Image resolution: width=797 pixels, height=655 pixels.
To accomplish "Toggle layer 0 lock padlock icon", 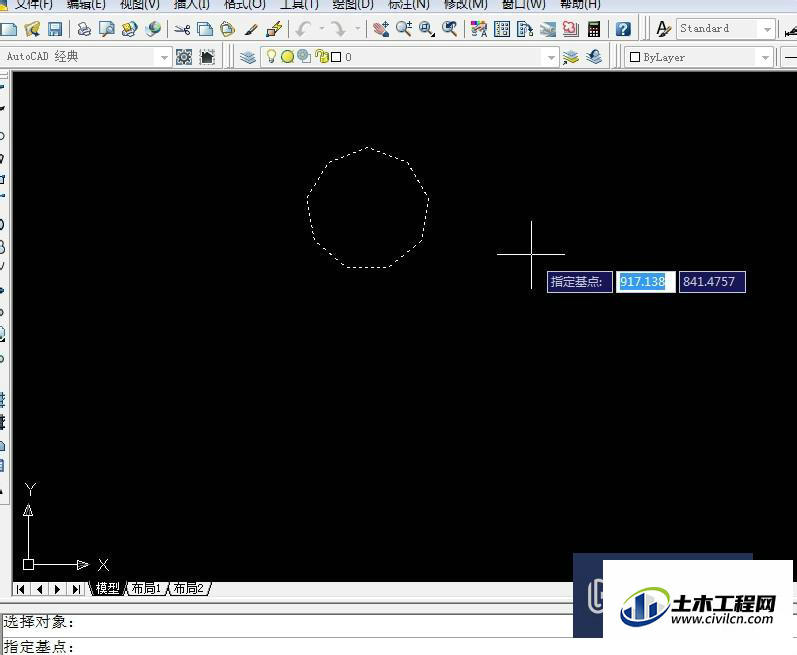I will tap(322, 56).
